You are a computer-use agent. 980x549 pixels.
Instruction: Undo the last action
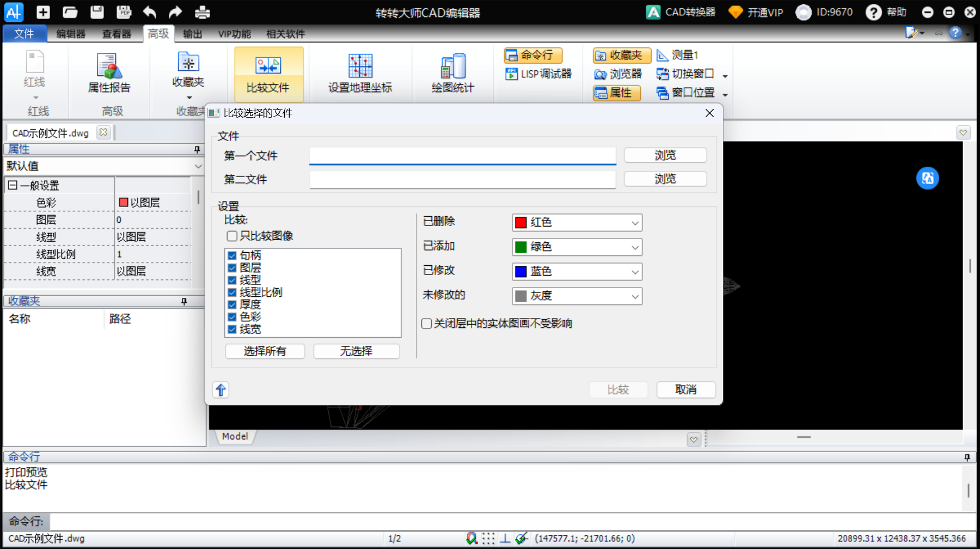coord(150,12)
